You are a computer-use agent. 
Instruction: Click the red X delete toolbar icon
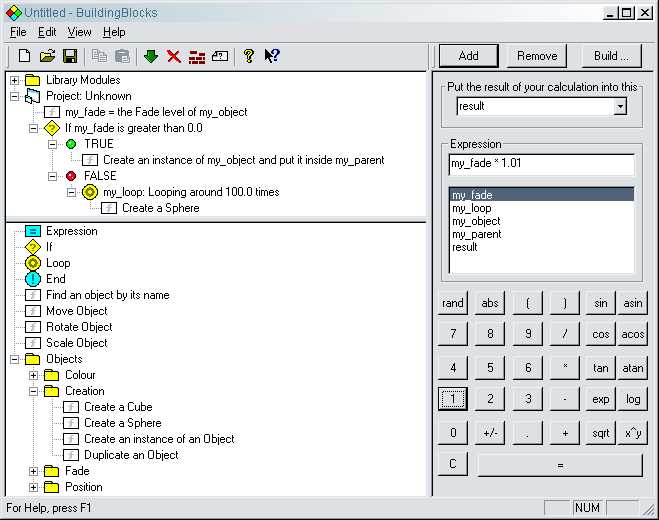tap(174, 56)
